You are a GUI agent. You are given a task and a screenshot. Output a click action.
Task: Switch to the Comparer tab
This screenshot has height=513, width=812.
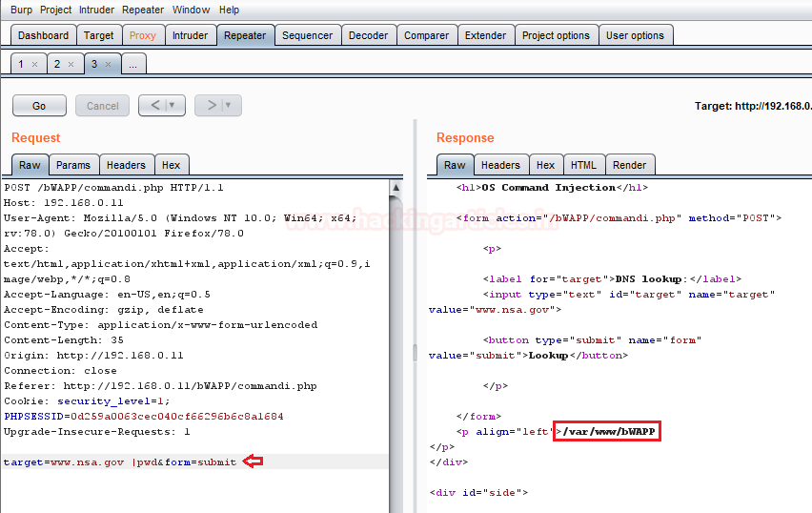[427, 35]
